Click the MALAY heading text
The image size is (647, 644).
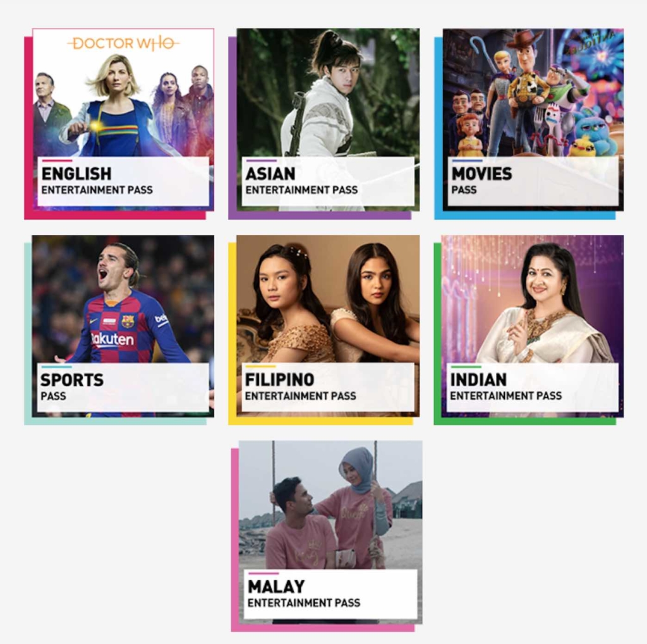(x=276, y=587)
